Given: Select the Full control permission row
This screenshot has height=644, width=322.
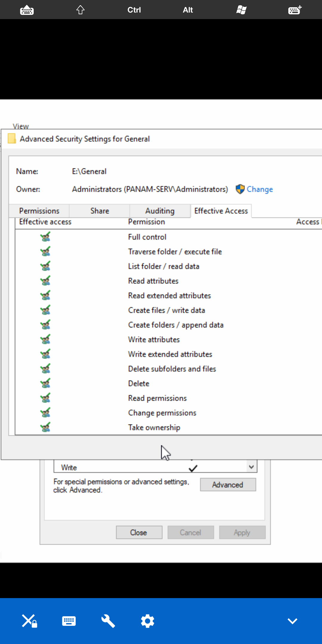Looking at the screenshot, I should pos(147,237).
